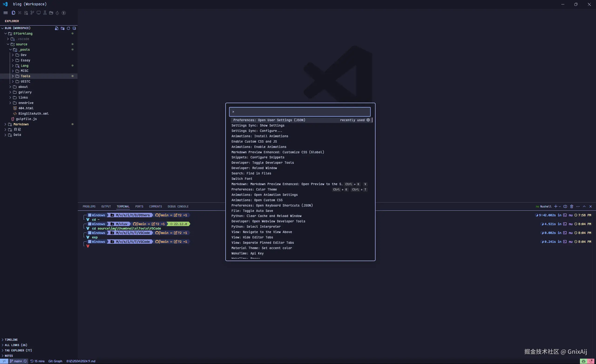The image size is (596, 364).
Task: Click gear icon on recently used command
Action: (368, 120)
